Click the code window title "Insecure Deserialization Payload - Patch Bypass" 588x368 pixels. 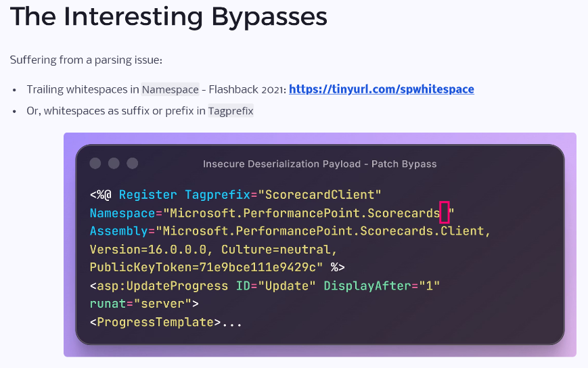pos(320,164)
